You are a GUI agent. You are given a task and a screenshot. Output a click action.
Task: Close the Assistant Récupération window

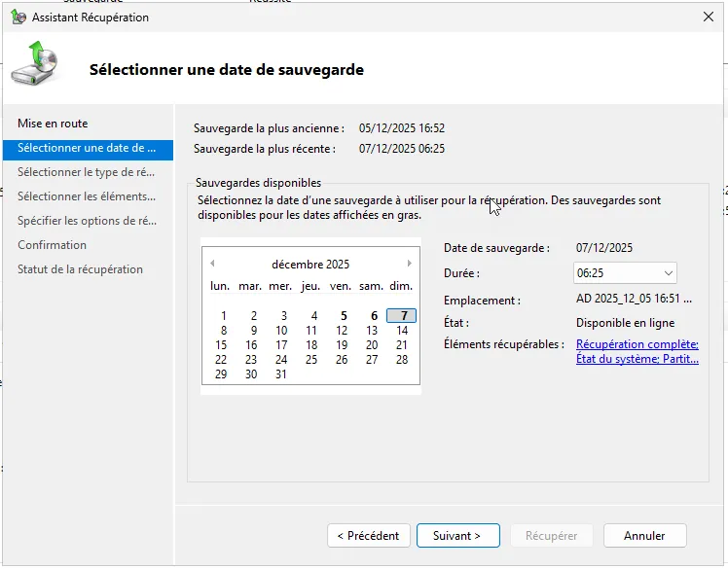(707, 17)
